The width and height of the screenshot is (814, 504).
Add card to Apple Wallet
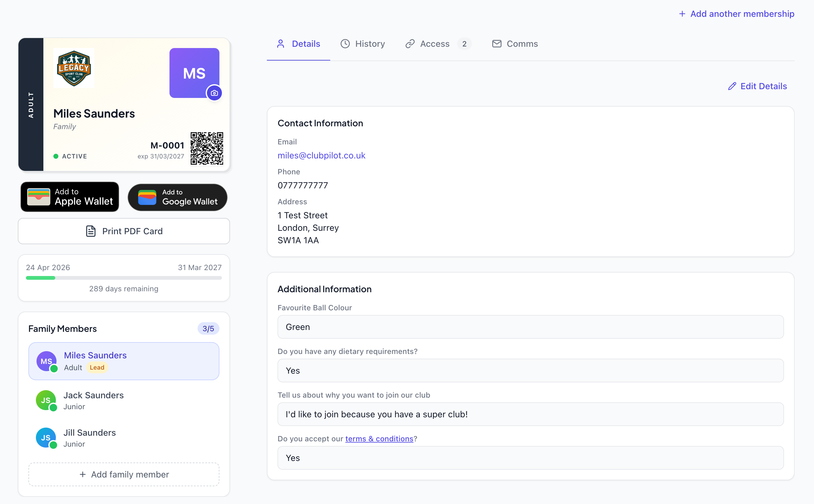[x=70, y=197]
